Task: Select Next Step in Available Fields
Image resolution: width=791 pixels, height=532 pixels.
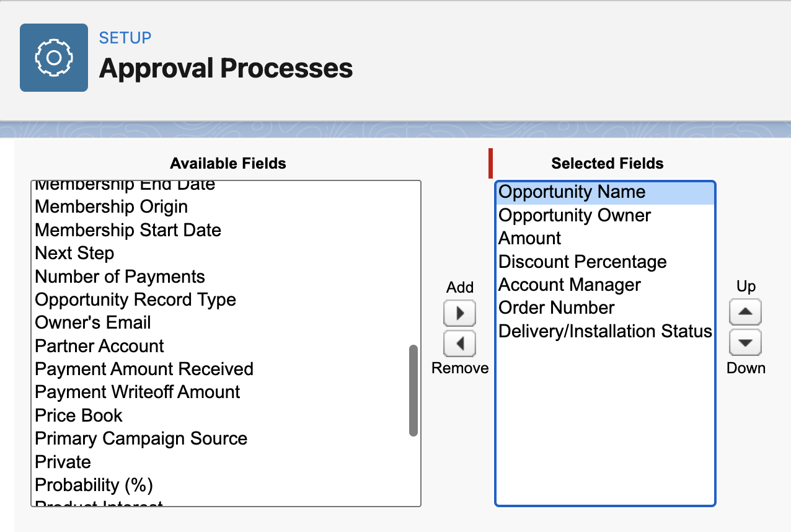Action: click(x=74, y=253)
